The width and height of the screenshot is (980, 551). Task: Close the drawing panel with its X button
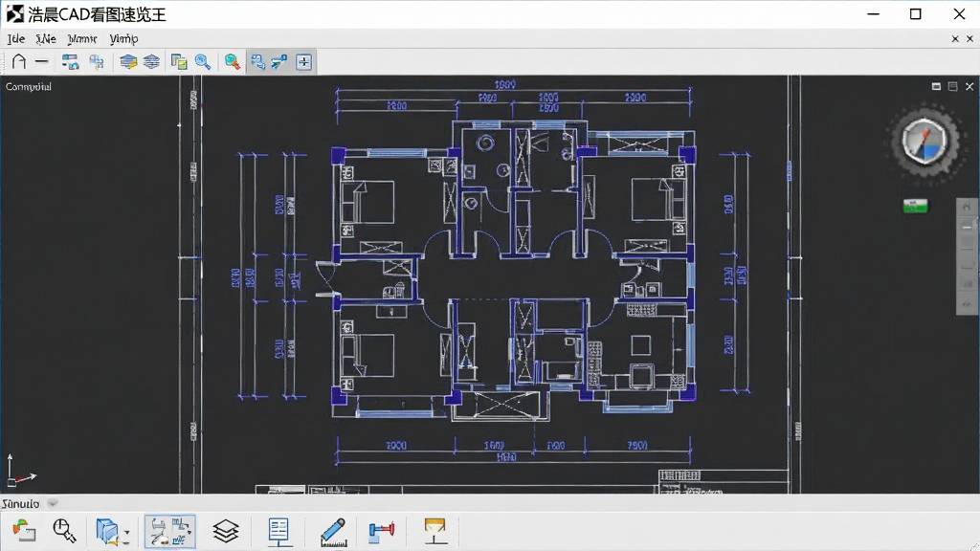[x=969, y=86]
